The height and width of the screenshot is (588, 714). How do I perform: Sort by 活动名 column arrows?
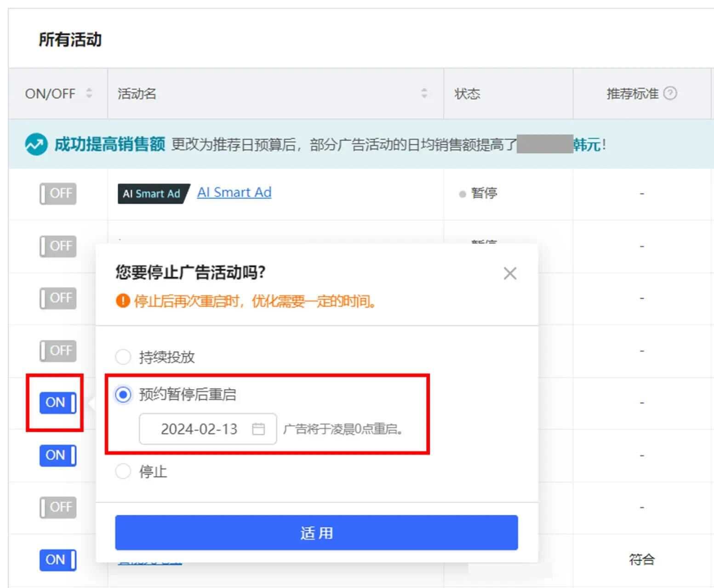coord(424,93)
